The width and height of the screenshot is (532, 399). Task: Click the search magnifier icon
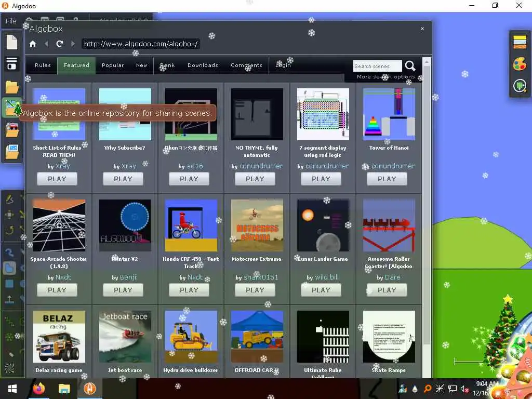click(410, 66)
